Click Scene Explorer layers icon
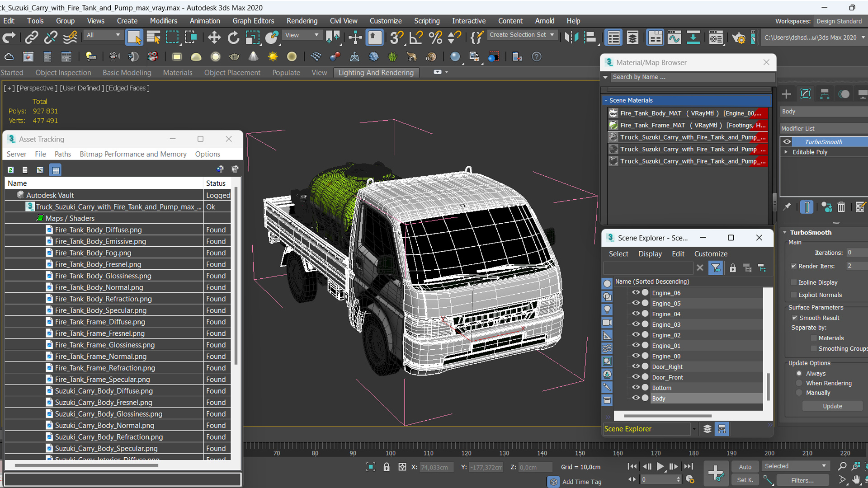The image size is (868, 488). (708, 429)
